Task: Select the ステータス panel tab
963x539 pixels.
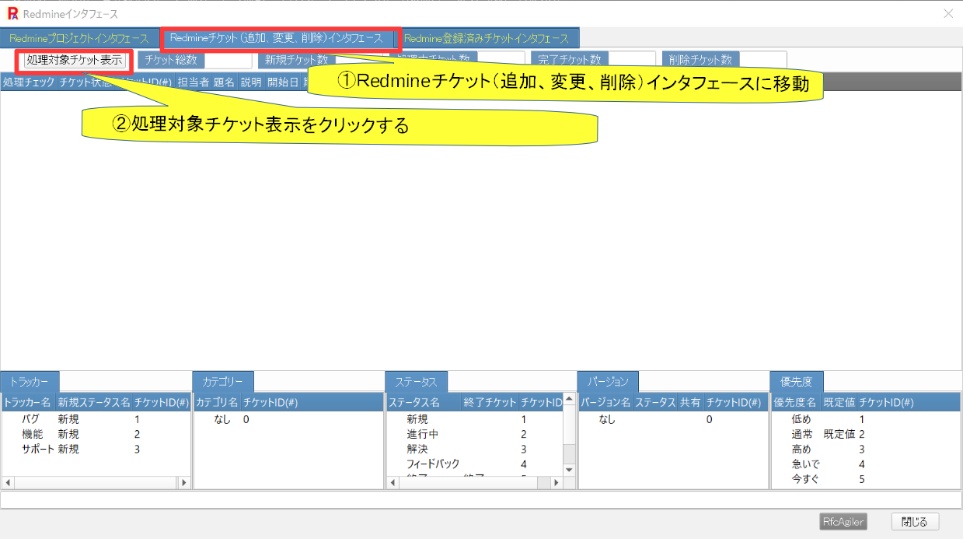Action: (x=416, y=382)
